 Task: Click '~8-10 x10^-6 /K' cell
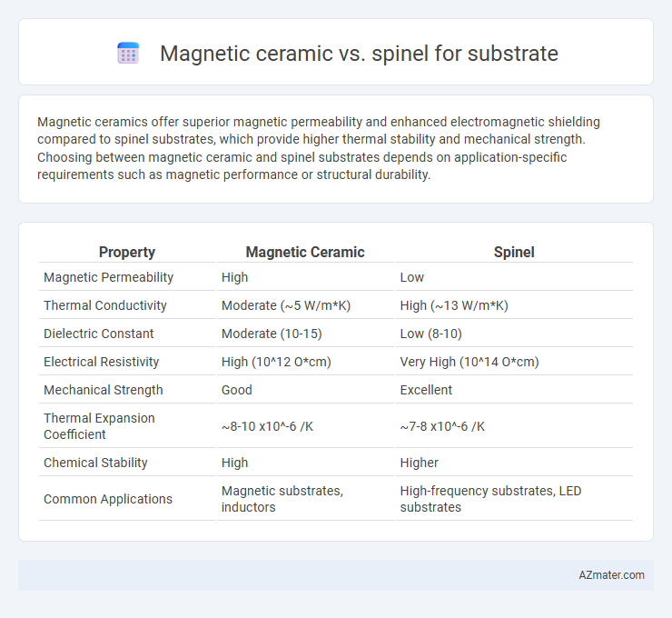[267, 426]
